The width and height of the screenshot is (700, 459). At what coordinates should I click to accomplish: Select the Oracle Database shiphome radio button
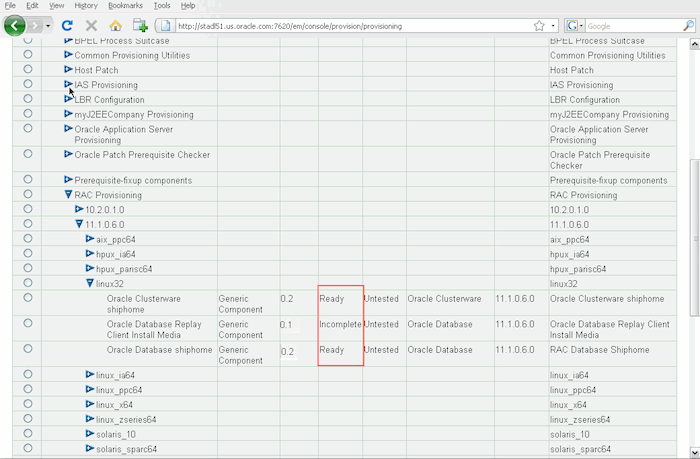[x=28, y=349]
